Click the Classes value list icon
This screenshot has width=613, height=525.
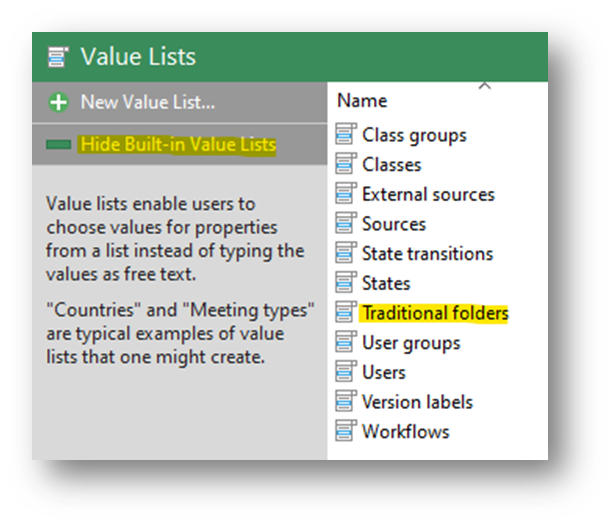pos(346,163)
